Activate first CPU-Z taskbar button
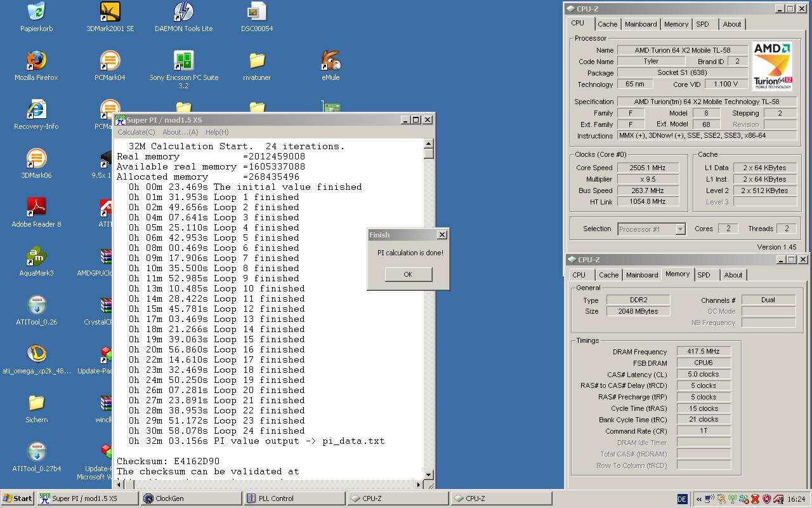Image resolution: width=812 pixels, height=508 pixels. click(398, 498)
